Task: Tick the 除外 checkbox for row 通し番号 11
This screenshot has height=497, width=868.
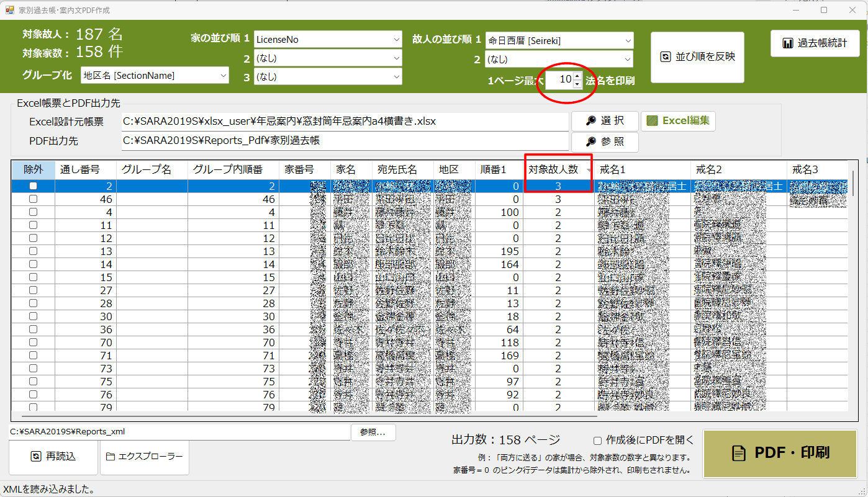Action: pyautogui.click(x=33, y=225)
